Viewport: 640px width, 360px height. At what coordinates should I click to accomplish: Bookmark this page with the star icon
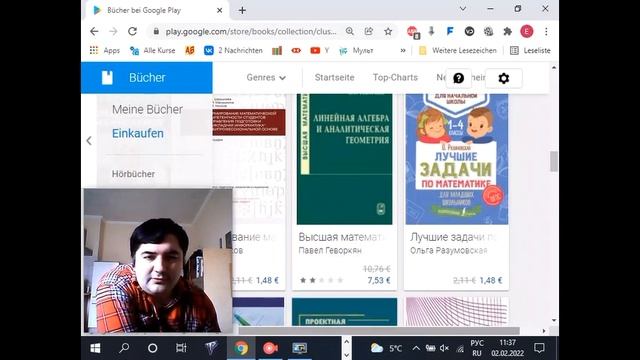(388, 31)
